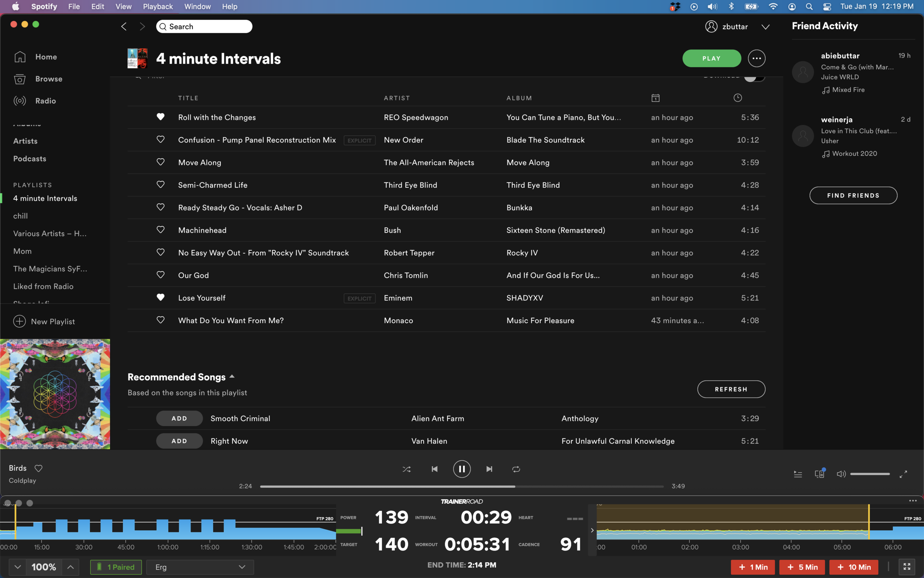Sort playlist by date added calendar icon
The image size is (924, 578).
[x=655, y=98]
